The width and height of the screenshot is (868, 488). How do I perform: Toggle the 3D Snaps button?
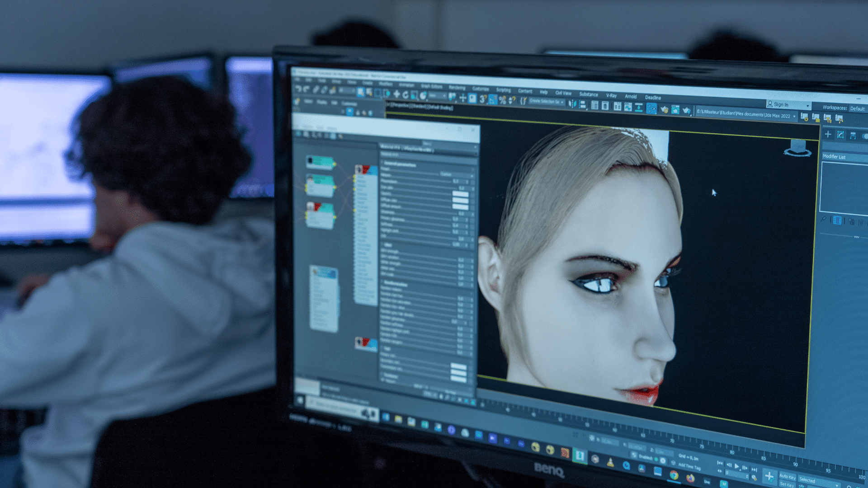tap(483, 99)
